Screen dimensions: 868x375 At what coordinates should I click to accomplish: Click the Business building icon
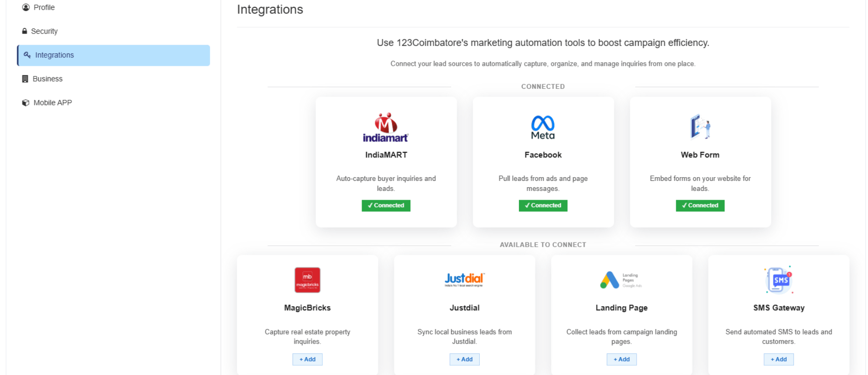click(25, 79)
